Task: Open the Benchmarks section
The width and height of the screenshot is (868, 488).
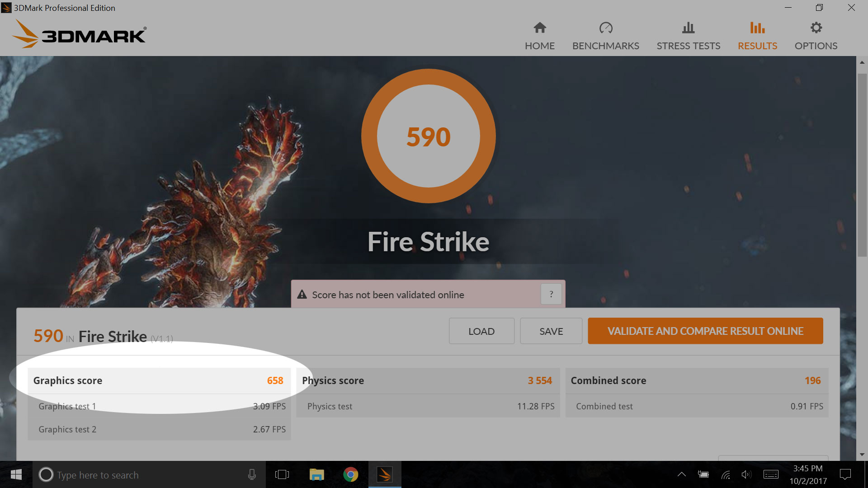Action: point(606,34)
